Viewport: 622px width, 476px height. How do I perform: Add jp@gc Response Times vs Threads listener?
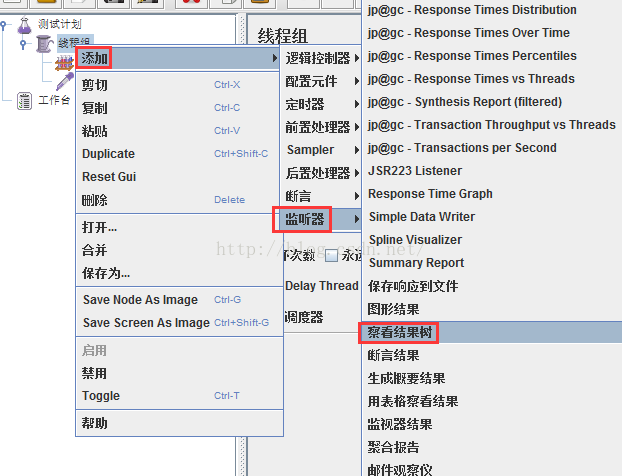click(x=492, y=79)
